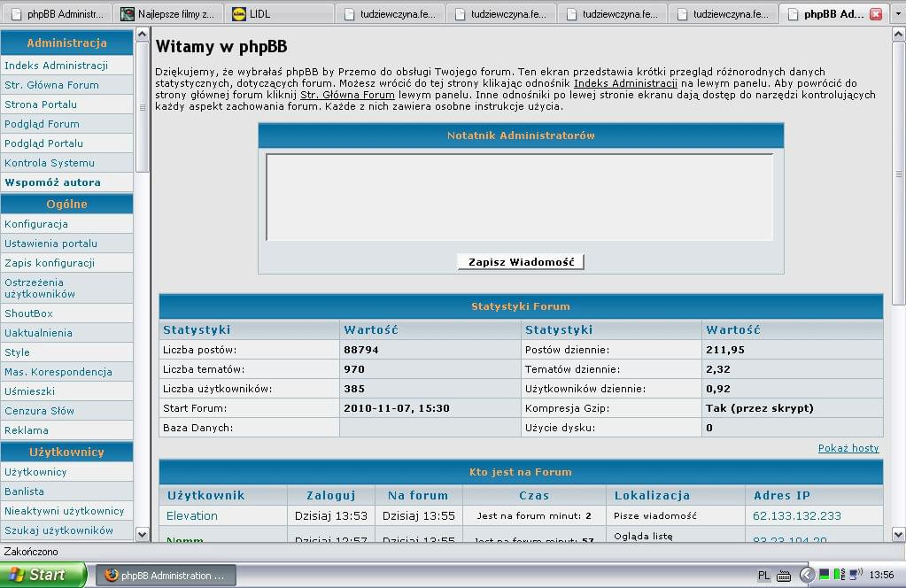Click the Start Forum date 2010-11-07, 15:30
The height and width of the screenshot is (588, 906).
click(x=397, y=408)
